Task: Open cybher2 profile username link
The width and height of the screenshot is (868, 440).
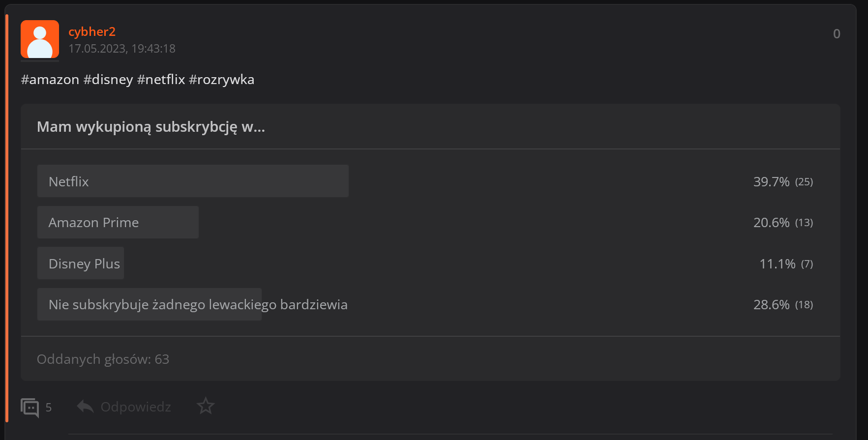Action: [x=92, y=31]
